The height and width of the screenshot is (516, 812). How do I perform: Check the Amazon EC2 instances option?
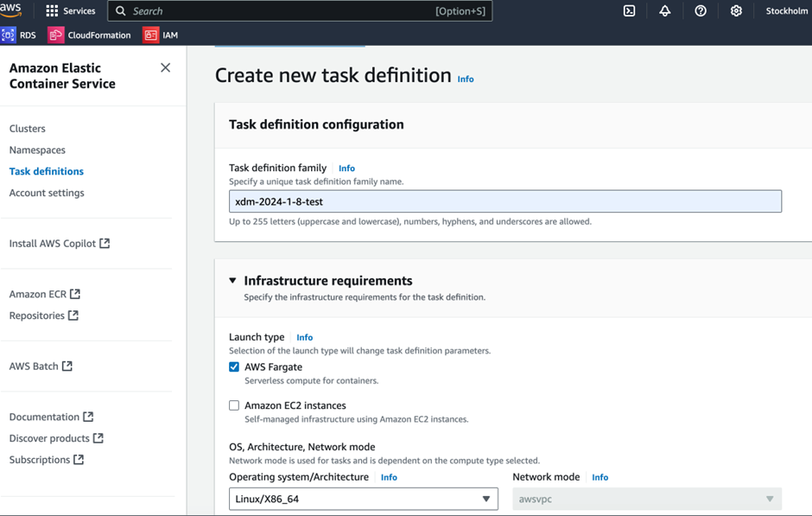pyautogui.click(x=234, y=405)
